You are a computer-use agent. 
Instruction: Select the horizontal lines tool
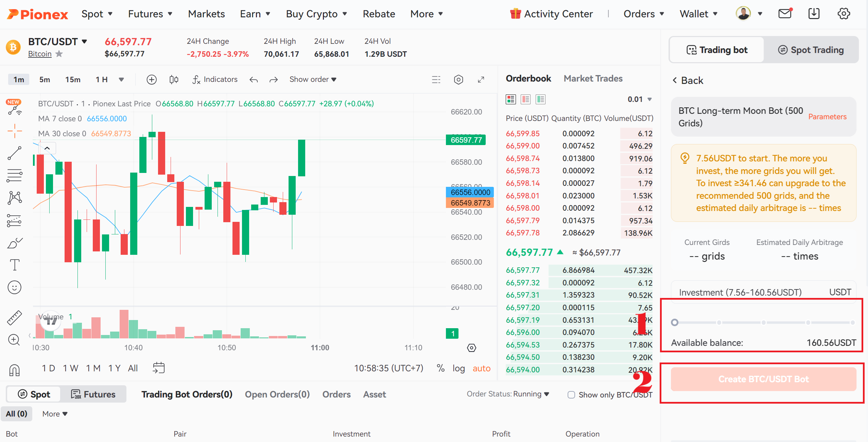pos(15,176)
